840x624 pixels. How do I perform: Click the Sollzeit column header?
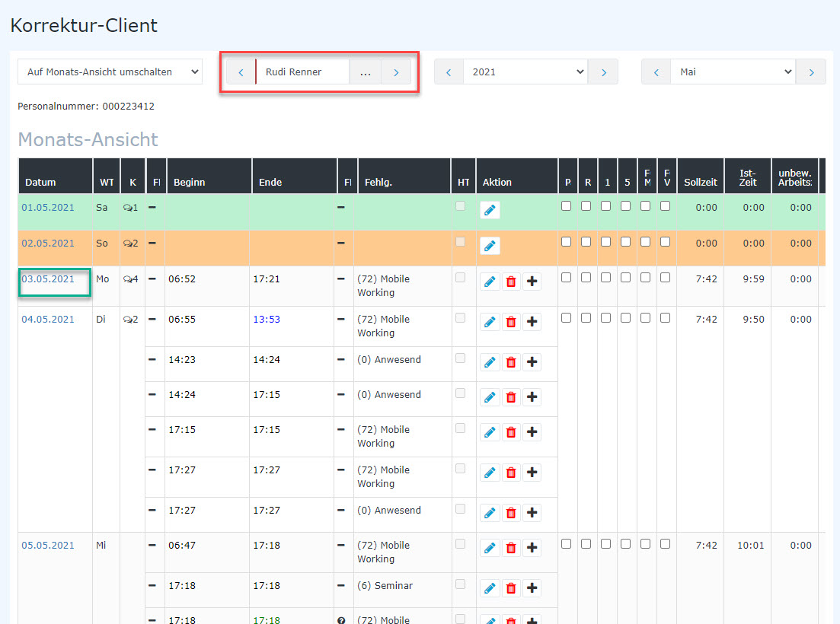pyautogui.click(x=700, y=176)
